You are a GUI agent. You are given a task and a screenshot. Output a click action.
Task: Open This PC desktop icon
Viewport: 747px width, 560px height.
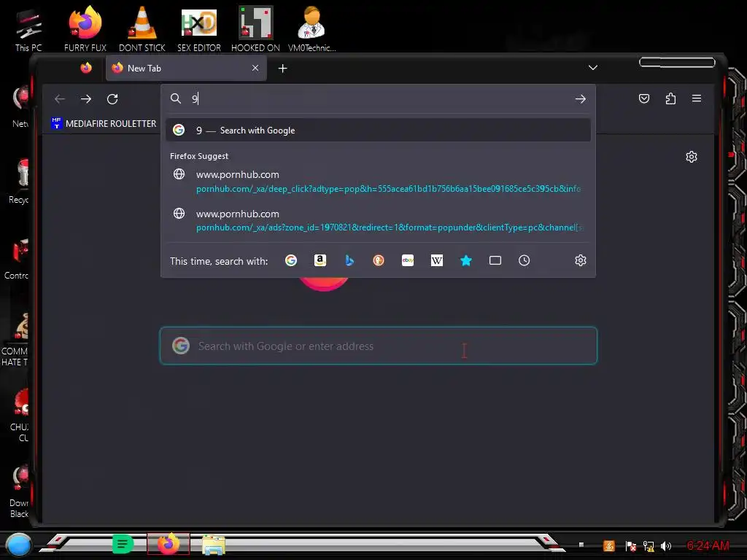[x=28, y=29]
